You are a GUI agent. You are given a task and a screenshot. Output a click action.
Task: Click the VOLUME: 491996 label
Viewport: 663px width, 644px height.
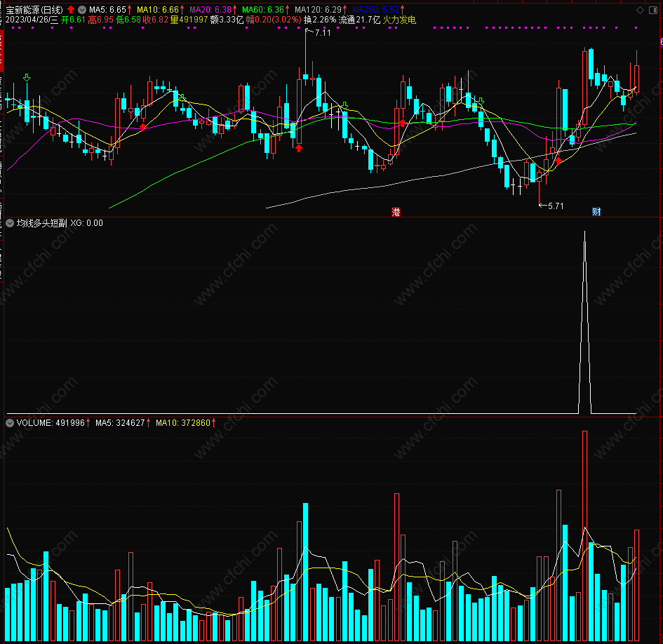click(51, 423)
